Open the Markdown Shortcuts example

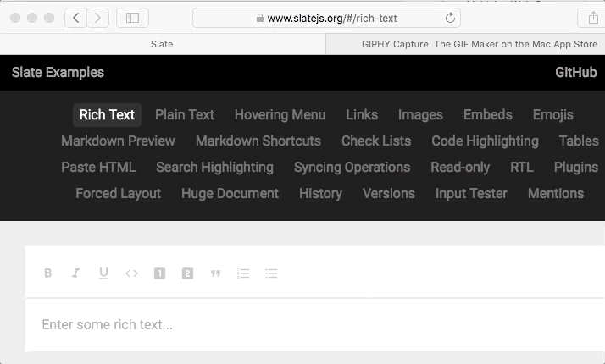click(x=258, y=141)
